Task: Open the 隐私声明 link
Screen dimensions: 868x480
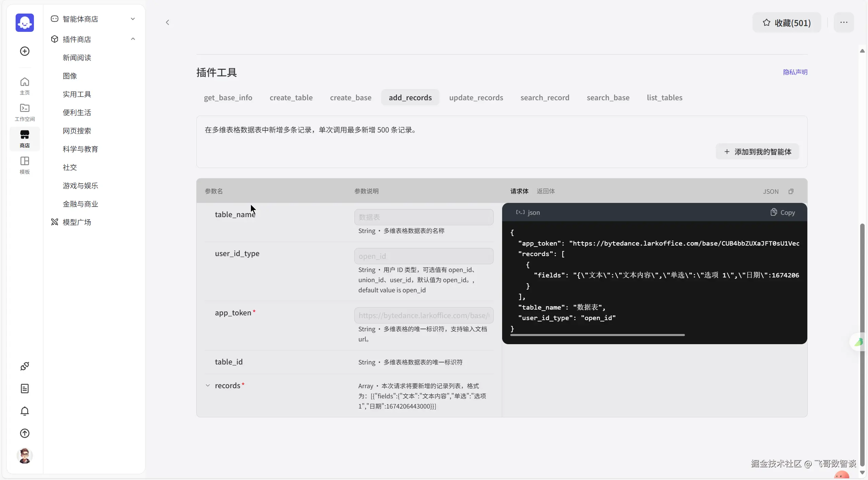Action: pos(795,72)
